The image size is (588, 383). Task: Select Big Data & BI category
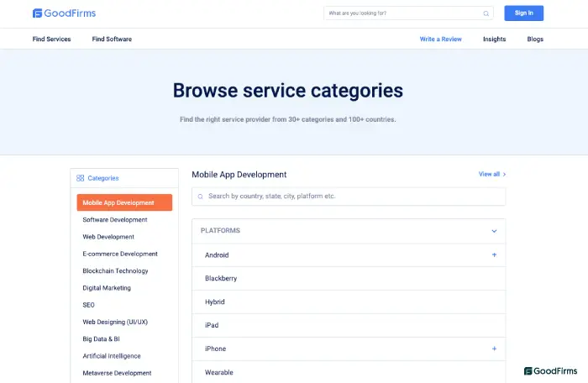click(x=102, y=338)
